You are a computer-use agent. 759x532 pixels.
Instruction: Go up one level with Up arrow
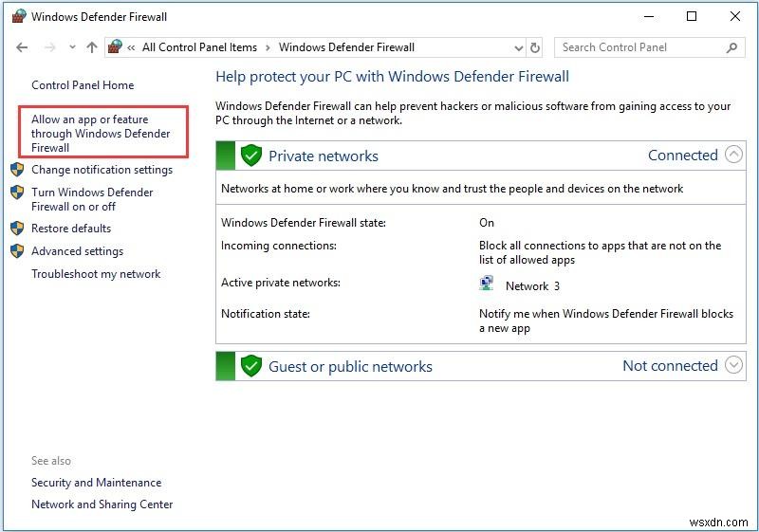tap(92, 47)
